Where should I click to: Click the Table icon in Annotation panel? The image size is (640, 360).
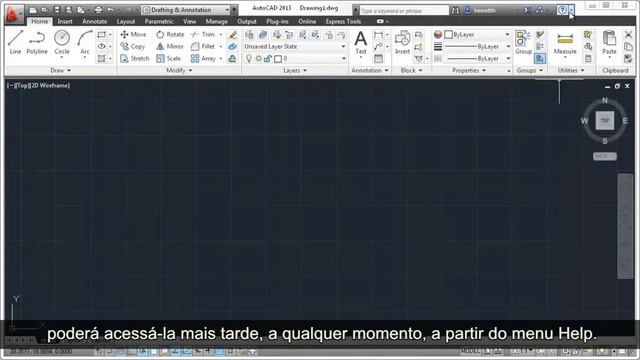tap(378, 58)
